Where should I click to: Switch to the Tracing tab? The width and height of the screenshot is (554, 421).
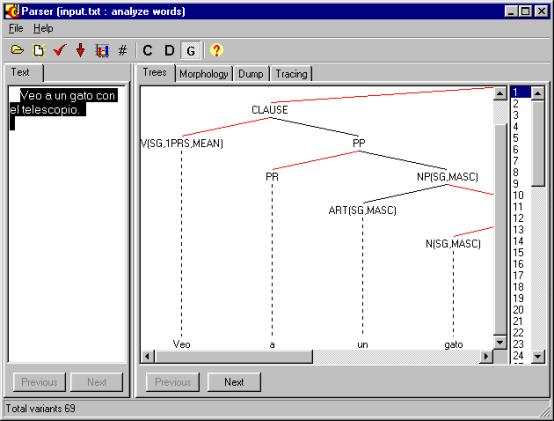pos(291,74)
